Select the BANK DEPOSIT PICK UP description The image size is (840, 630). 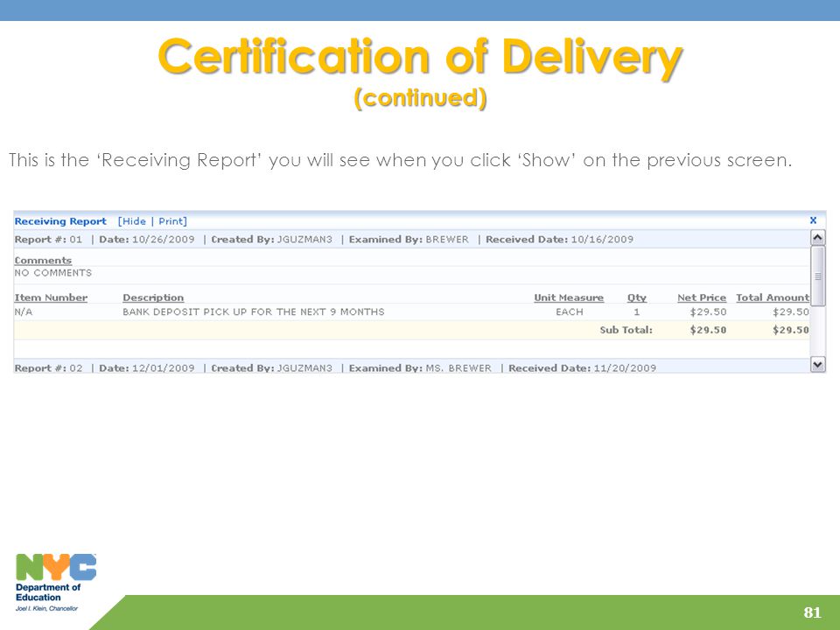coord(254,311)
